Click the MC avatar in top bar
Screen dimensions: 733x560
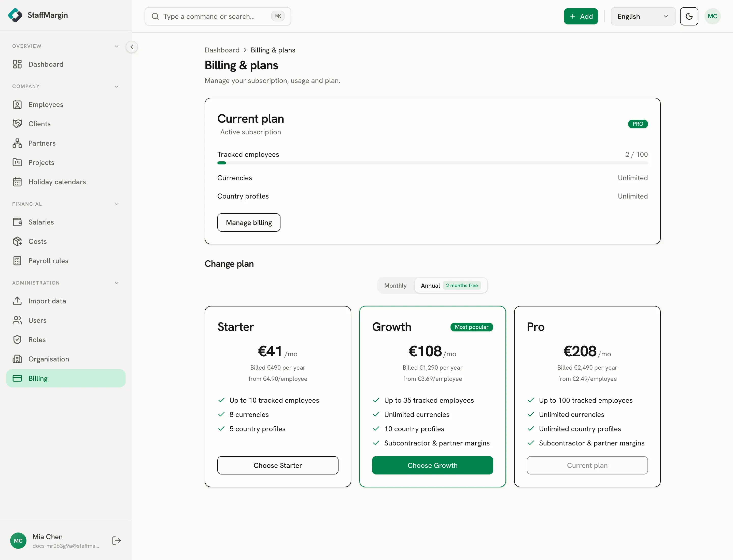pos(712,16)
